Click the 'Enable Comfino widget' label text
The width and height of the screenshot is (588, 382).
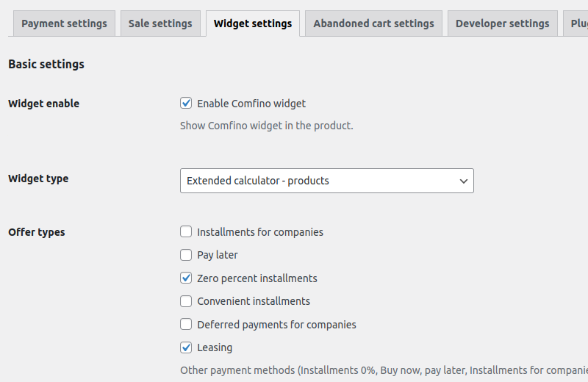pos(251,104)
